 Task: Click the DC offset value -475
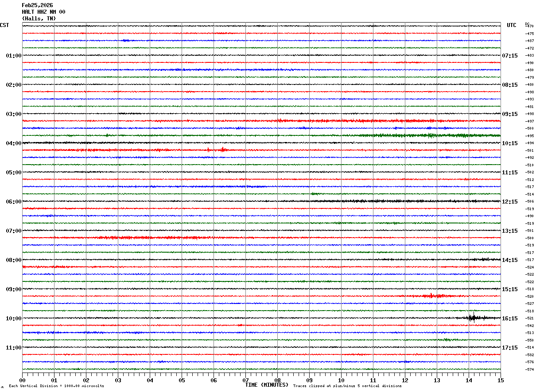pos(529,34)
